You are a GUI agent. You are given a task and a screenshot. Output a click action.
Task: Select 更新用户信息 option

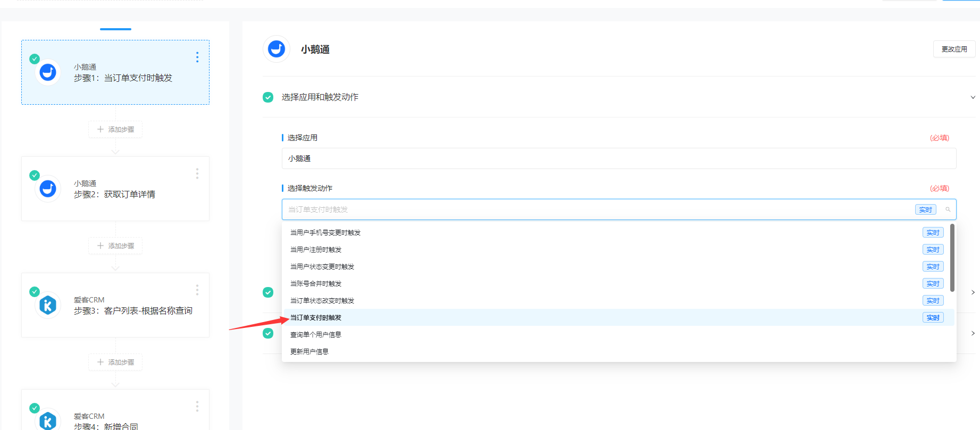click(619, 352)
